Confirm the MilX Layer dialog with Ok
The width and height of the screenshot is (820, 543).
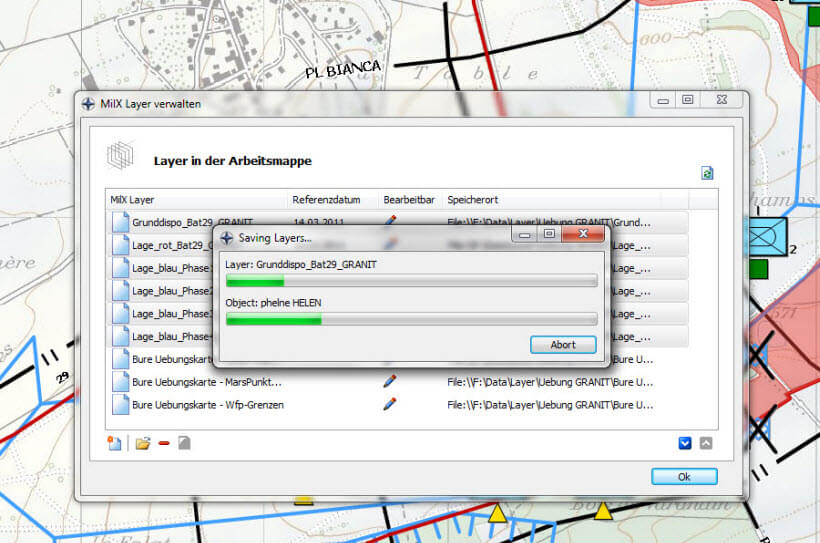point(684,477)
